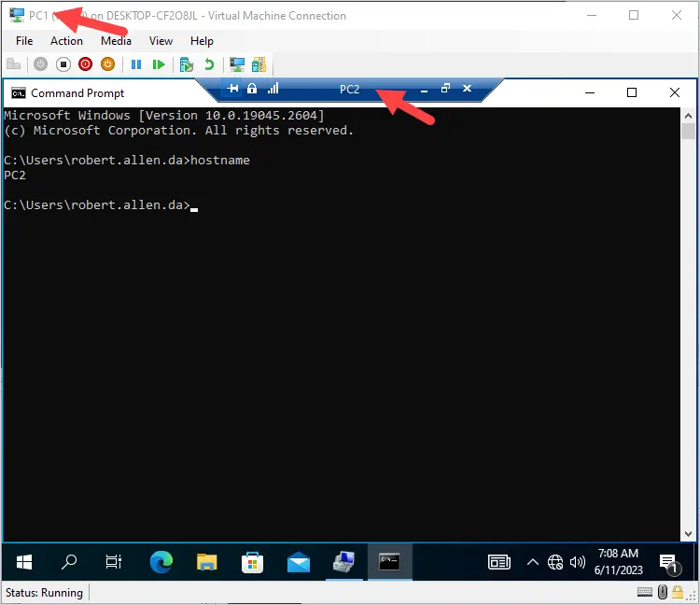Click the Microsoft Corporation copyright line

178,131
